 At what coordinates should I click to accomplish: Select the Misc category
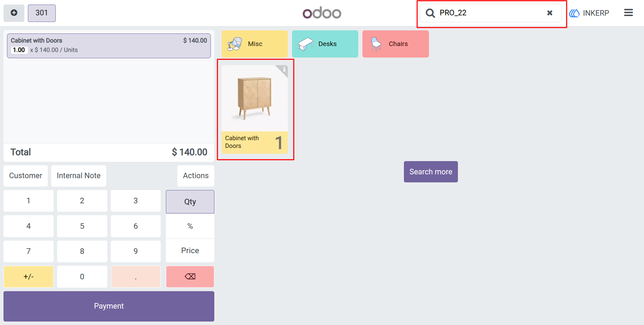(x=255, y=44)
